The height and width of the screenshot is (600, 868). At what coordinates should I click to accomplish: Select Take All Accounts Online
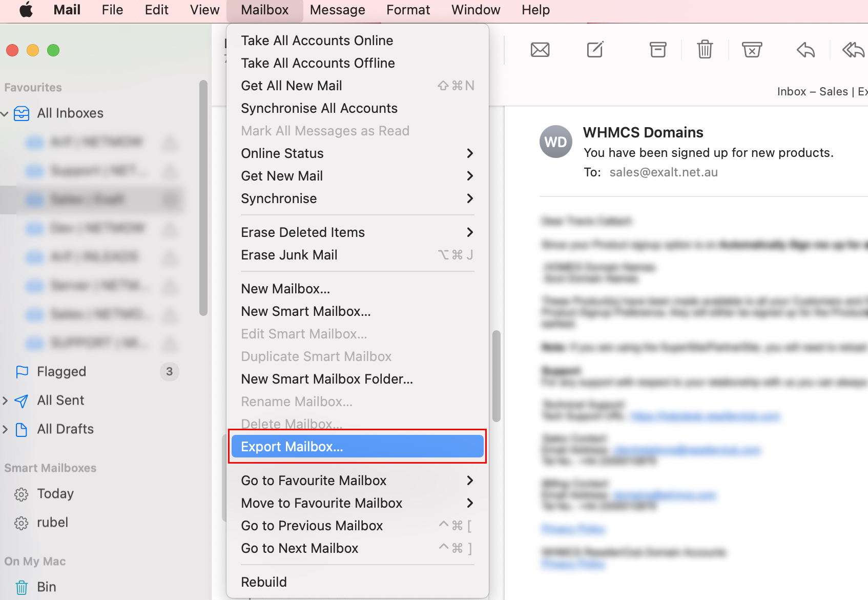(357, 41)
